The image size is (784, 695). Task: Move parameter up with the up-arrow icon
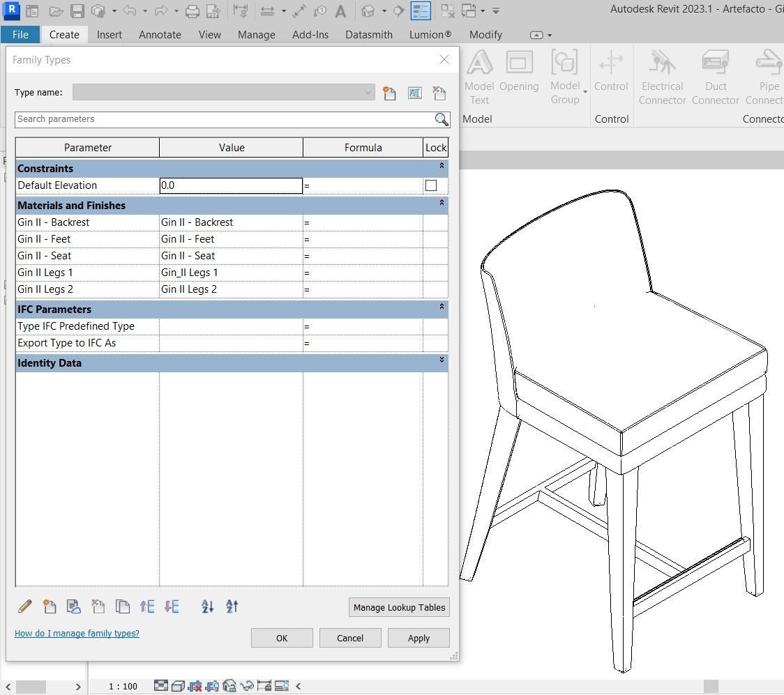[x=147, y=606]
